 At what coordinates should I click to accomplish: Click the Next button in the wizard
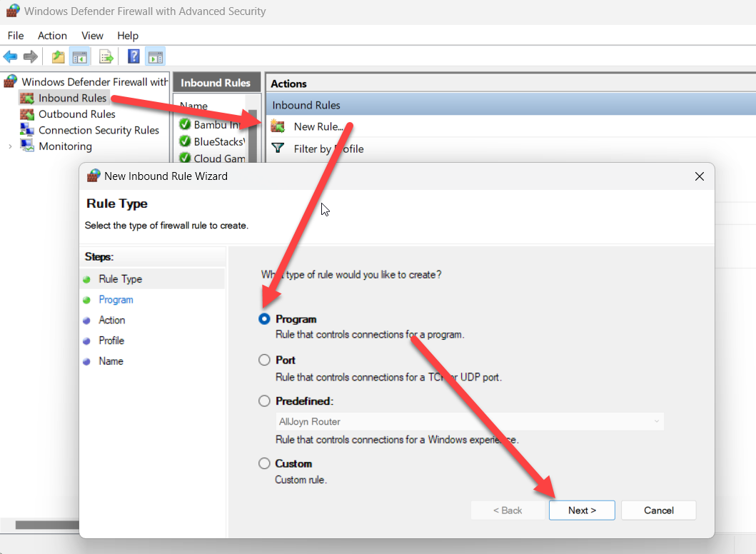point(581,510)
